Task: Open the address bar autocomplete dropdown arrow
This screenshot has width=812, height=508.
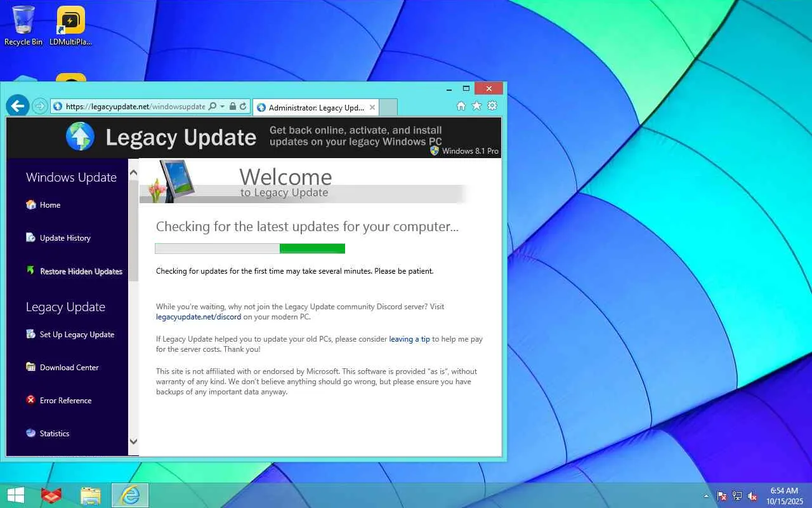Action: click(x=222, y=107)
